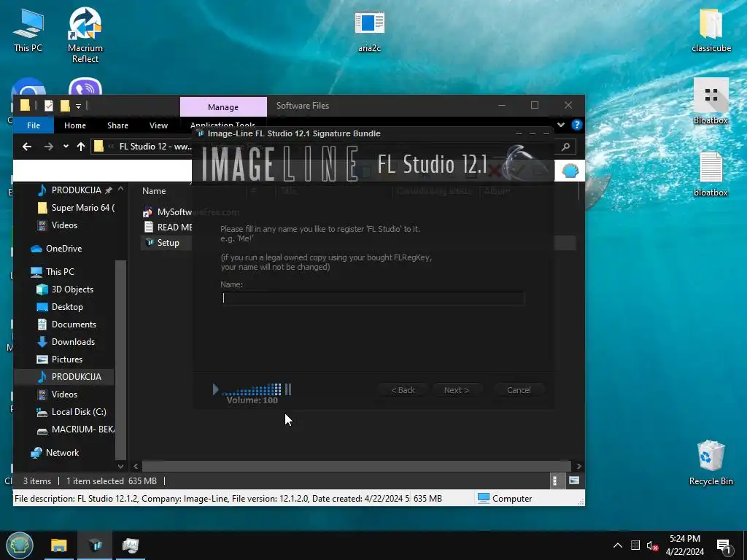This screenshot has height=560, width=747.
Task: Switch to details view icon in status bar
Action: coord(555,481)
